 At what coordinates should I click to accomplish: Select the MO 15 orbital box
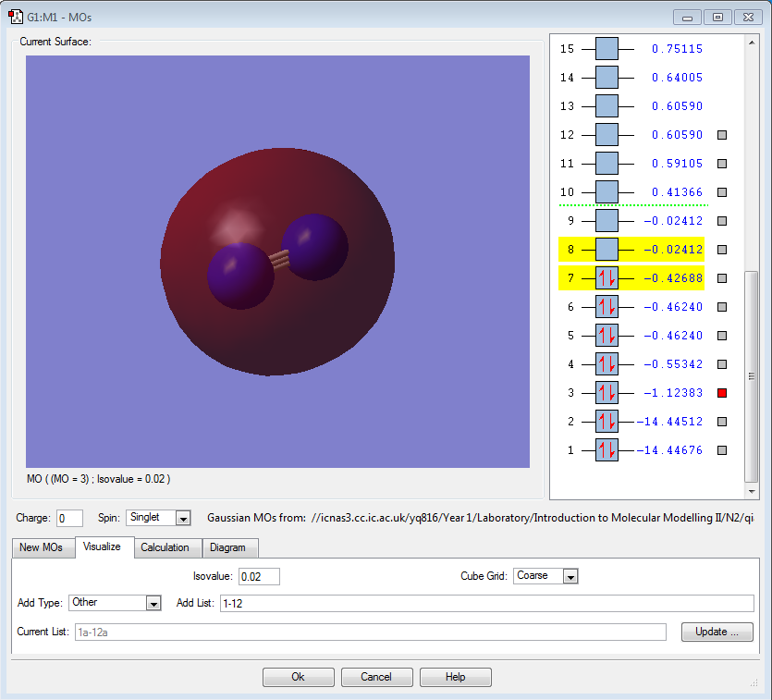(x=607, y=49)
